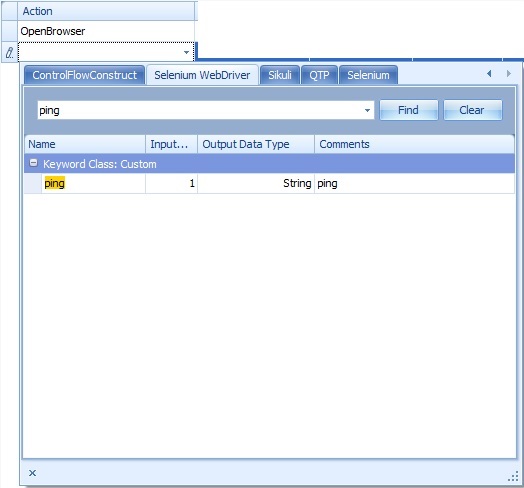Viewport: 524px width, 488px height.
Task: Open the search history dropdown arrow
Action: tap(367, 110)
